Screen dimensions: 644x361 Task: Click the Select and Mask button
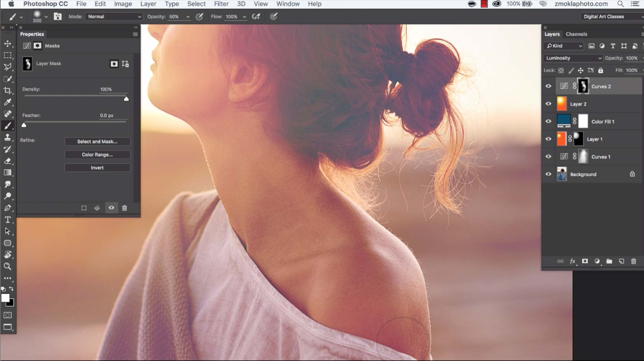coord(97,142)
